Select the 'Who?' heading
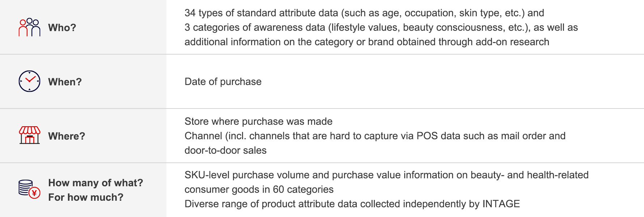 (x=62, y=27)
